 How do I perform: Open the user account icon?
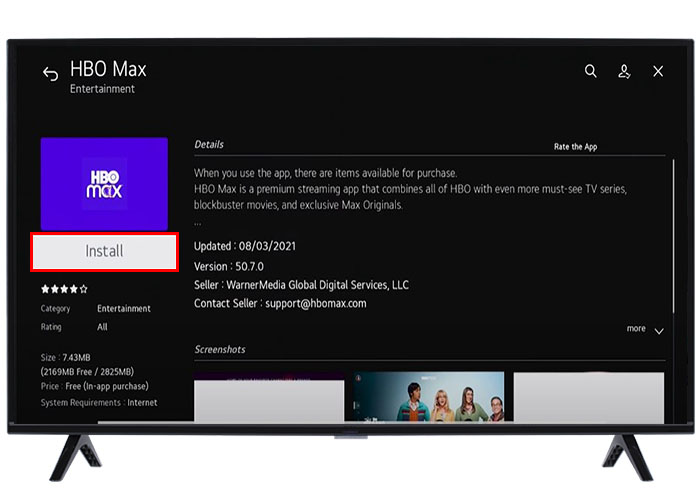point(624,71)
